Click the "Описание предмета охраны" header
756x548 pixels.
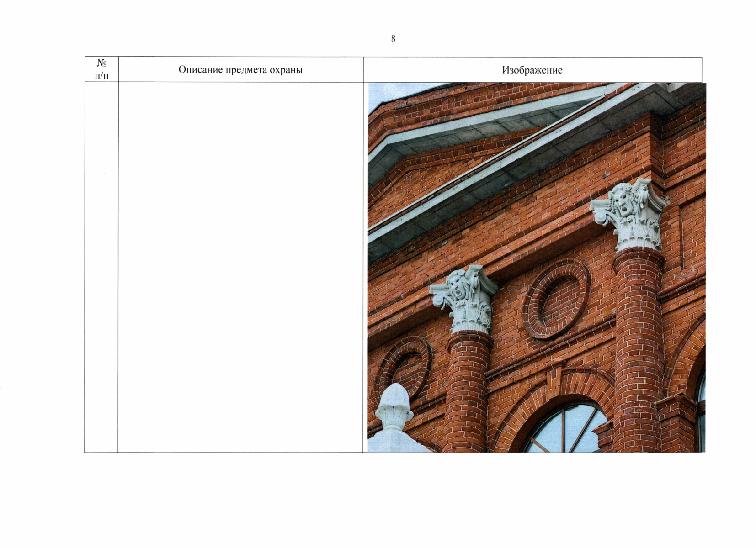[240, 70]
